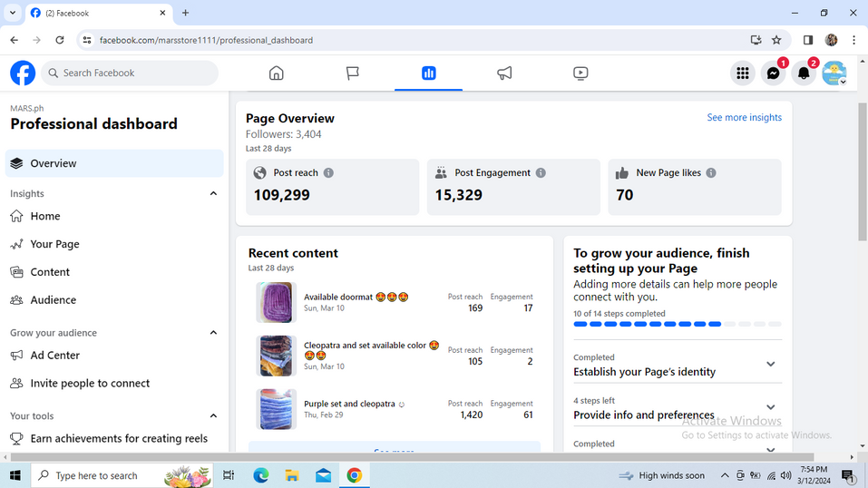Screen dimensions: 868x488
Task: View site information icon in address bar
Action: pos(87,40)
